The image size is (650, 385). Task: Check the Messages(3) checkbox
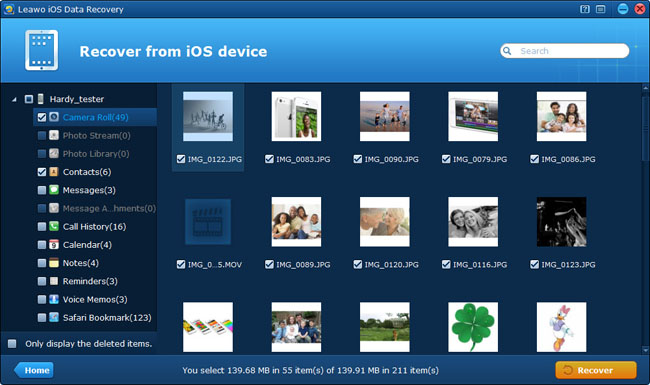coord(42,190)
